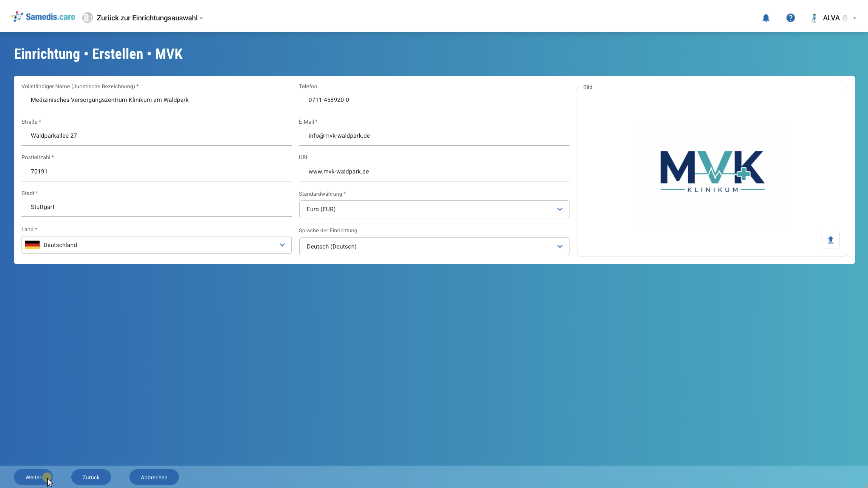Click the image upload arrow icon
Image resolution: width=868 pixels, height=488 pixels.
click(830, 240)
